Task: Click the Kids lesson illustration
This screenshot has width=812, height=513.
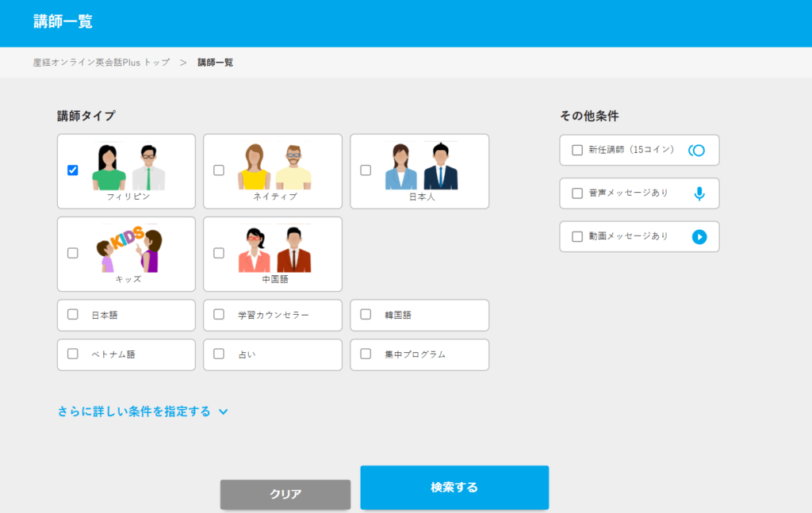Action: [129, 250]
